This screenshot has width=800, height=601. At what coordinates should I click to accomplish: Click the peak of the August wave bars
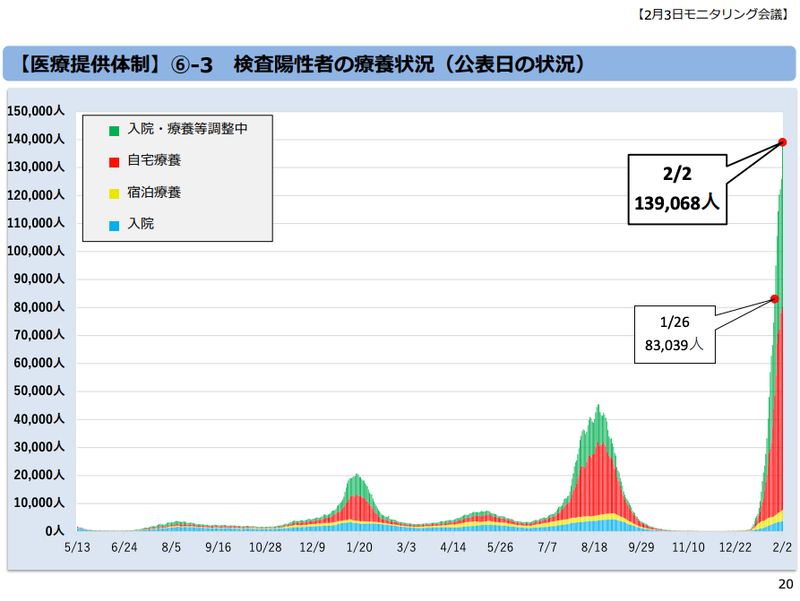point(598,407)
